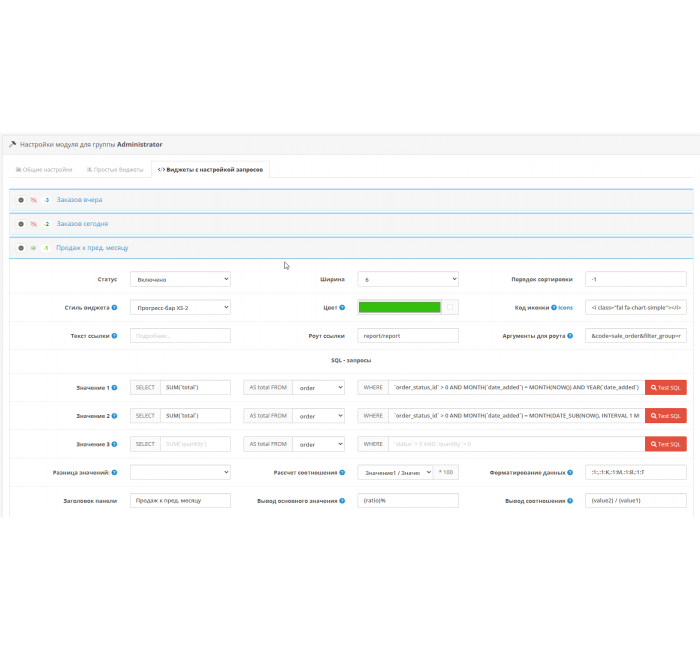Click the round icon beside Заказов вчера
Image resolution: width=700 pixels, height=650 pixels.
pos(21,200)
